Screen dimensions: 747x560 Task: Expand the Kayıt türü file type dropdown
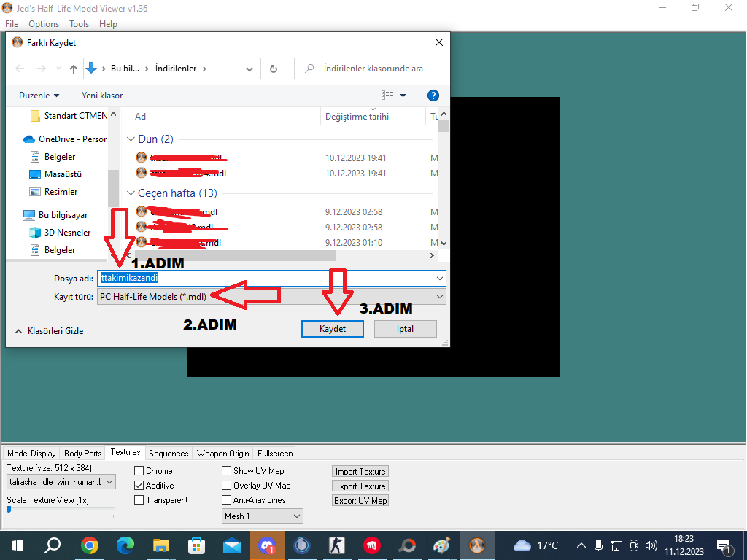(x=271, y=297)
